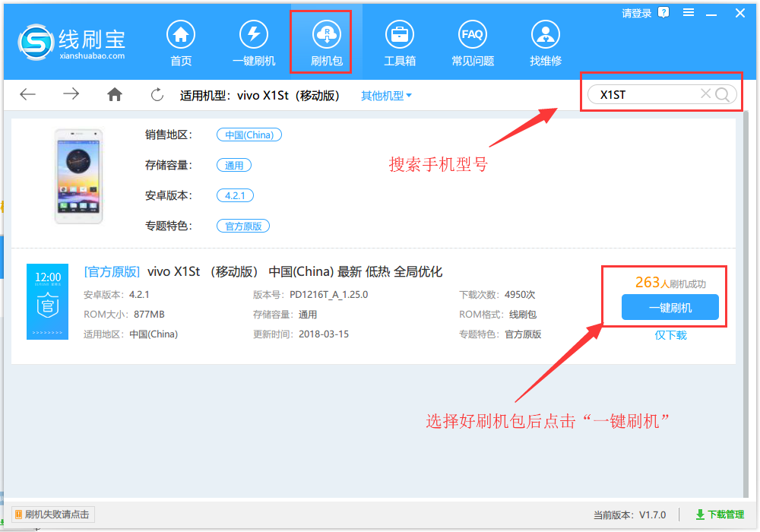760x532 pixels.
Task: Click the home icon in the navigation bar
Action: click(115, 94)
